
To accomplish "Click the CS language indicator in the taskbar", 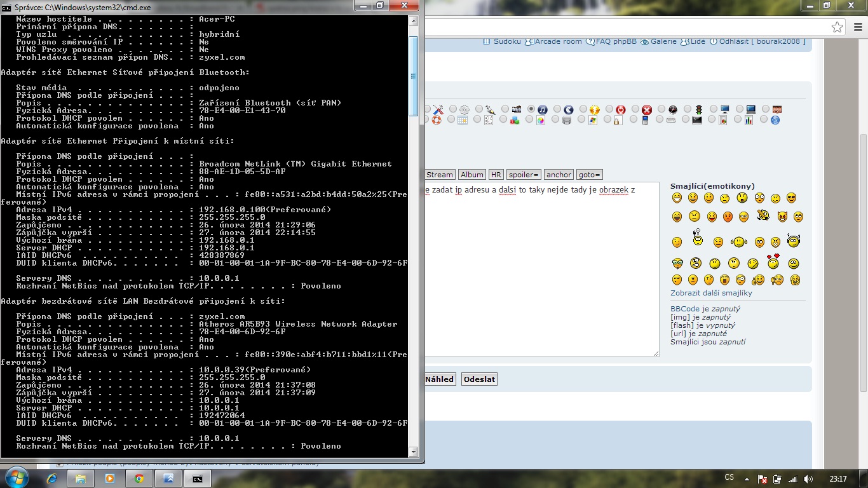I will (729, 478).
